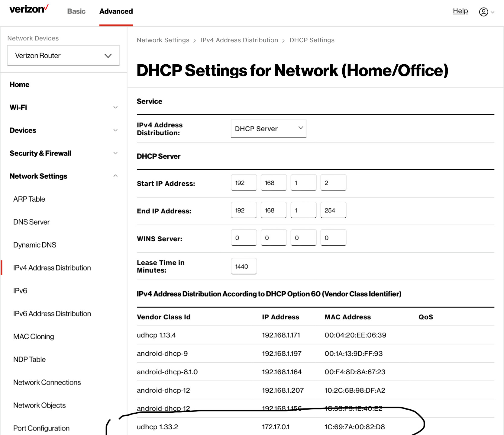
Task: Open the DNS Server page
Action: (31, 222)
